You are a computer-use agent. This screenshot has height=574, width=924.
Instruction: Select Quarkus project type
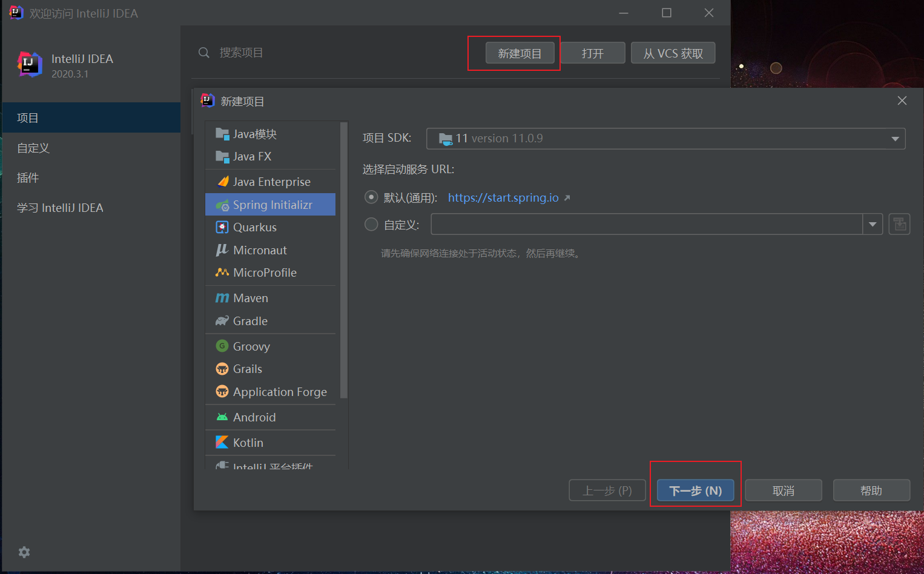(271, 227)
